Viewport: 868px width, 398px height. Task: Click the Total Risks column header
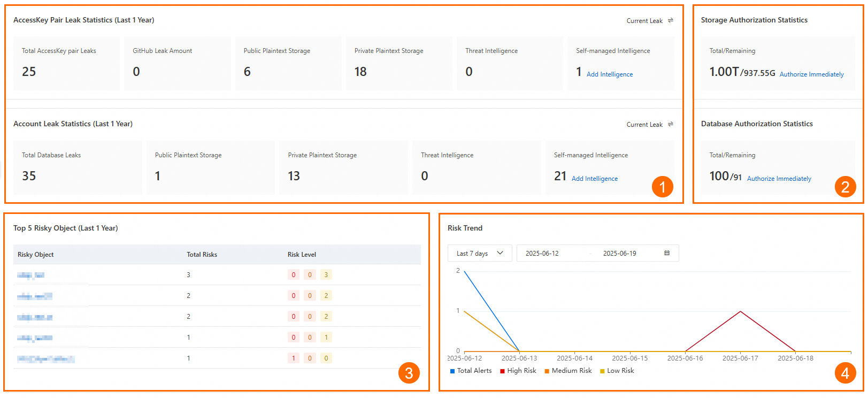tap(202, 255)
